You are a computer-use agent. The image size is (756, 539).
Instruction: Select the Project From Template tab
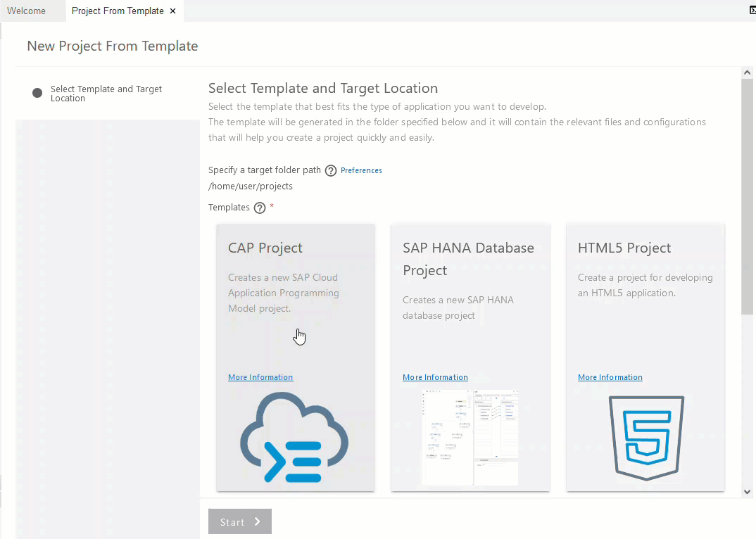[118, 11]
